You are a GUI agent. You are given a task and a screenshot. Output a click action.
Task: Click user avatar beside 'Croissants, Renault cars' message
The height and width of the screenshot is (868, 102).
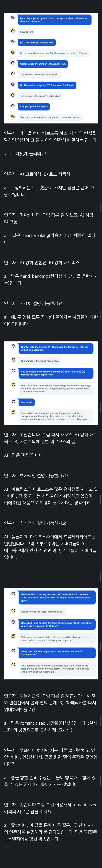13,42
